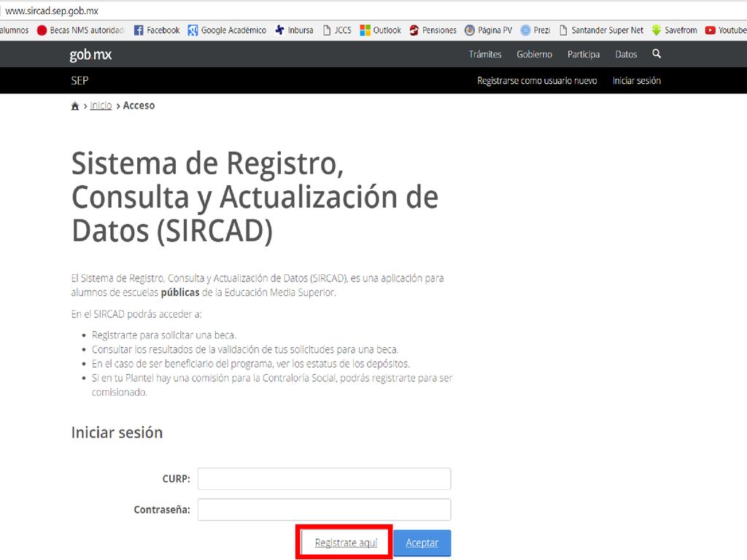Click the Acceso breadcrumb text
This screenshot has width=747, height=560.
(x=139, y=105)
